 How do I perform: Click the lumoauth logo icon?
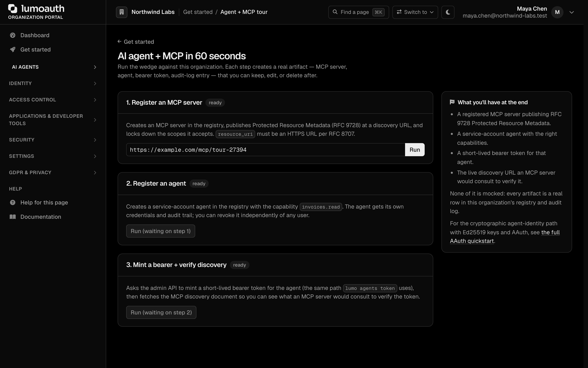(x=13, y=9)
